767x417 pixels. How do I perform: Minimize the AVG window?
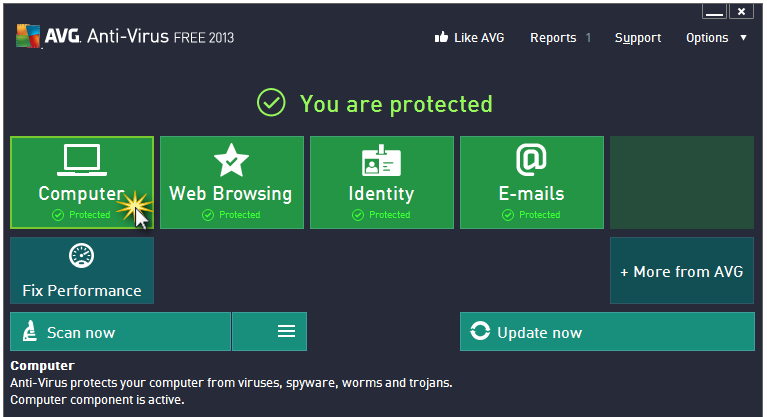714,11
